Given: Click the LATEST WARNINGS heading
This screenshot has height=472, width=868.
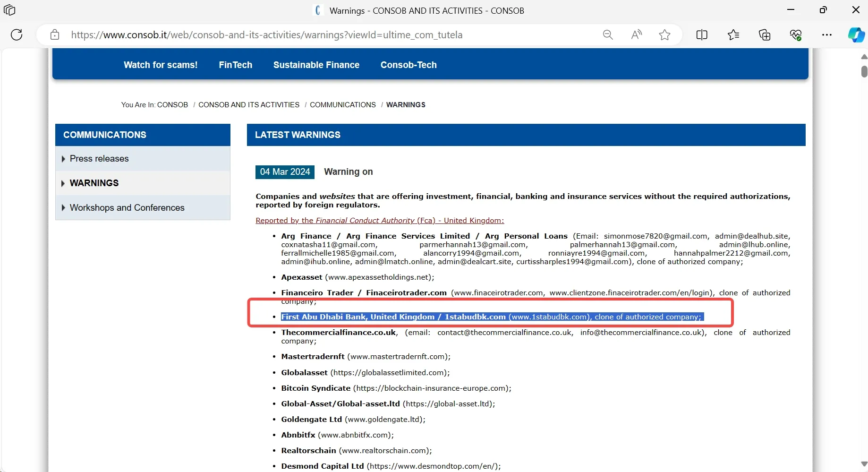Looking at the screenshot, I should point(526,135).
